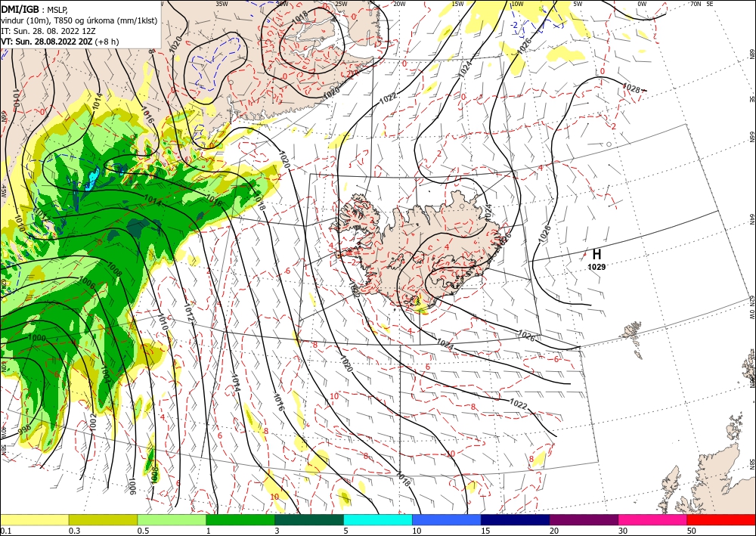This screenshot has width=756, height=536.
Task: Click the '1029' pressure value under H
Action: [x=596, y=267]
